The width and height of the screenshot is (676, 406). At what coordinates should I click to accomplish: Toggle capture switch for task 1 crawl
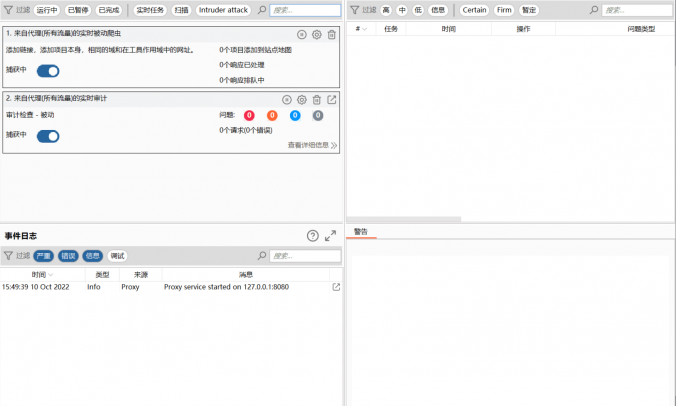(48, 71)
